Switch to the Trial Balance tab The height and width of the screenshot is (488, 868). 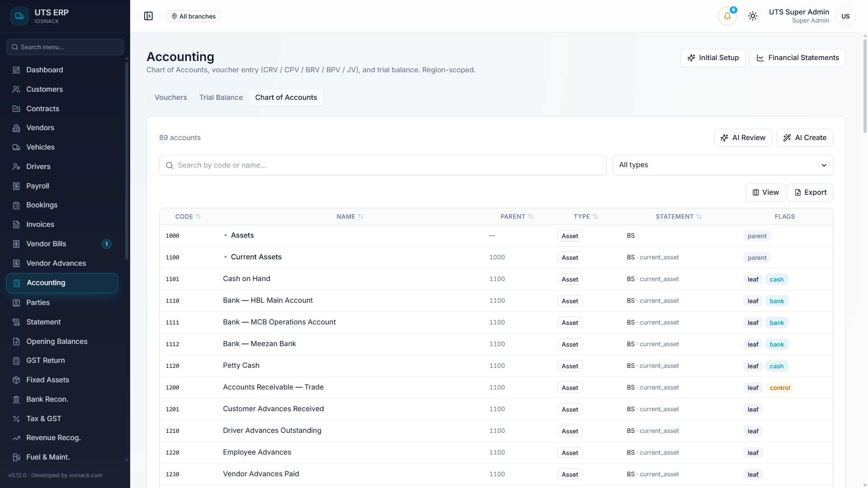pos(221,98)
